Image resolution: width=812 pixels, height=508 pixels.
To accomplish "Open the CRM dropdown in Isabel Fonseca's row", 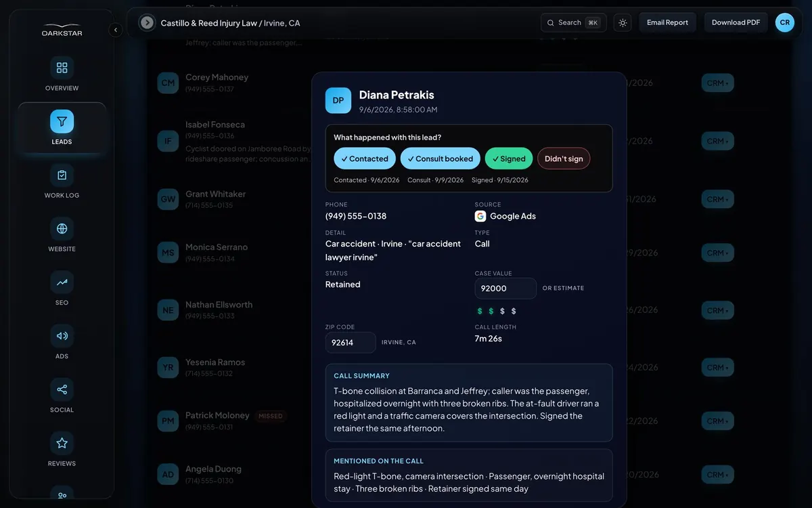I will [x=718, y=141].
